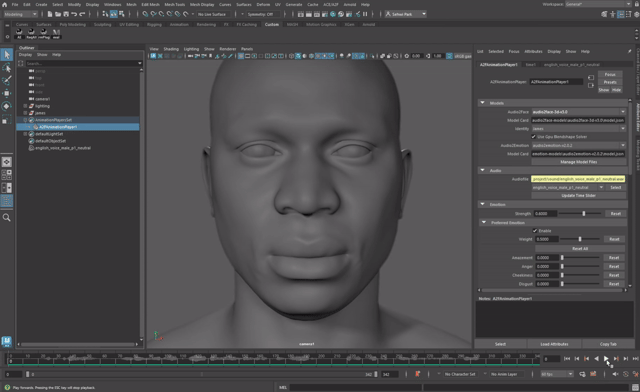Click the New Scene icon
The image size is (640, 392).
[x=50, y=14]
